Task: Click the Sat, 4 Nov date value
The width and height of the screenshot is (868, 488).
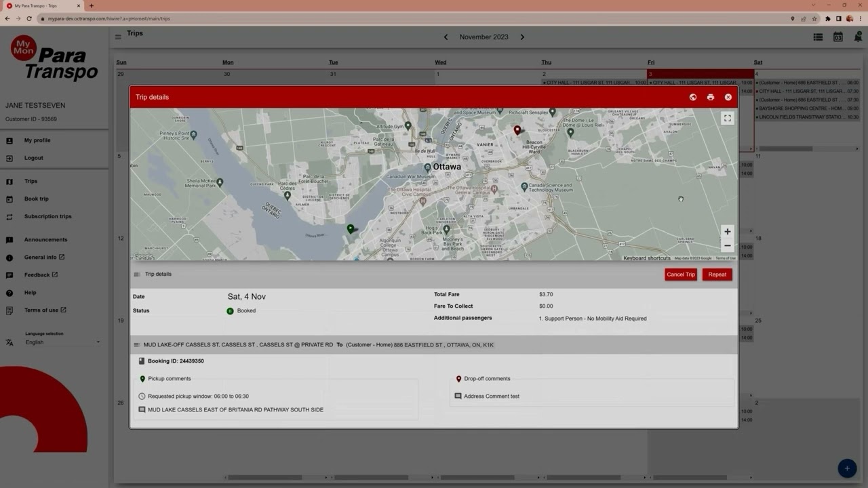Action: click(x=247, y=297)
